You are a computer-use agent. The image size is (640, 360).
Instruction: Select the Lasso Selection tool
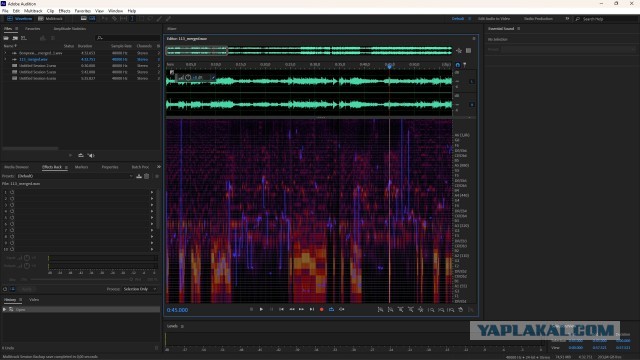150,19
